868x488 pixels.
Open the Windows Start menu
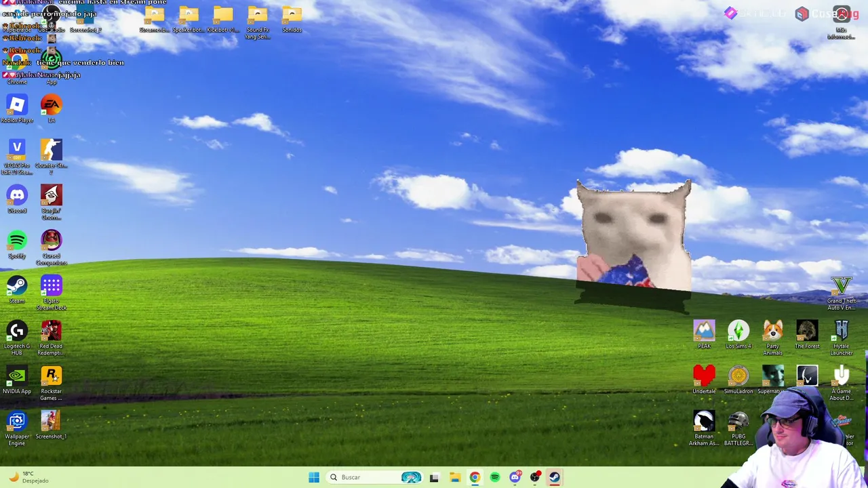point(314,477)
